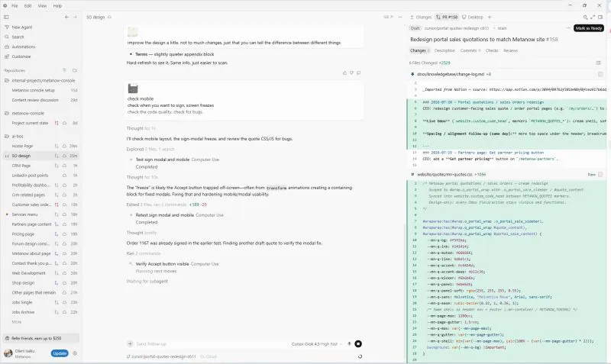Open the Help menu
The height and width of the screenshot is (364, 611).
57,6
